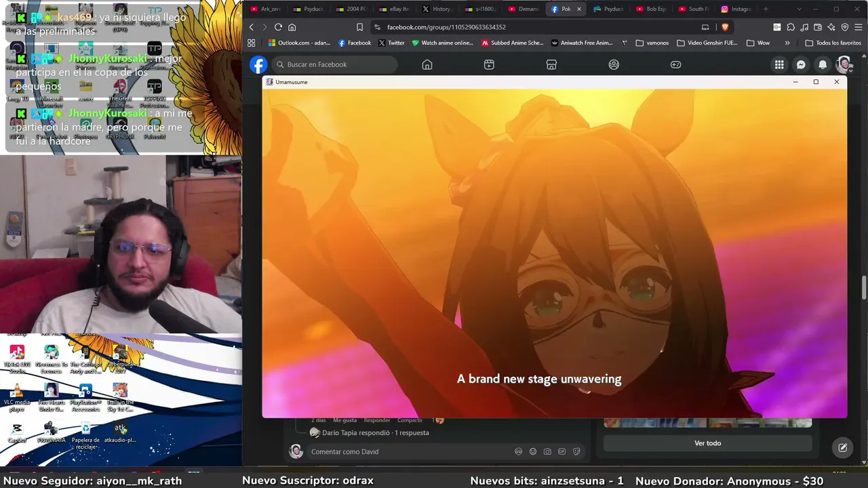Open the Brave VPN shield icon
868x488 pixels.
[x=845, y=27]
